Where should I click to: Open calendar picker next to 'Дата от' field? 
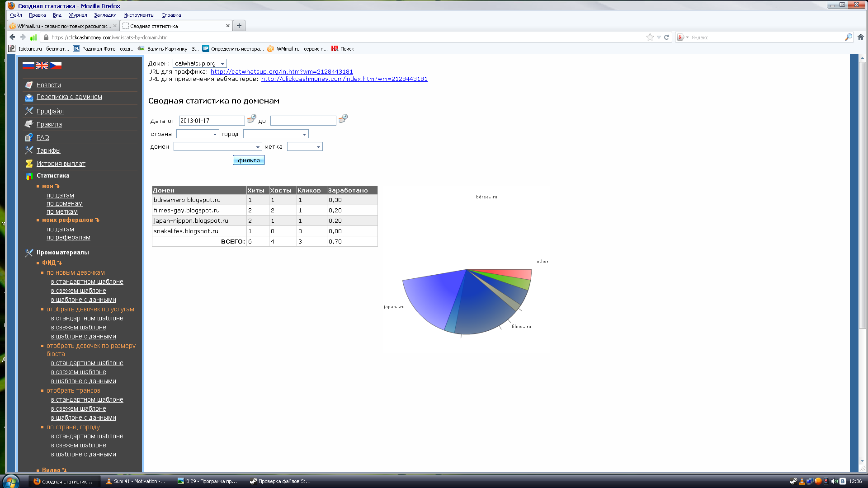coord(252,119)
